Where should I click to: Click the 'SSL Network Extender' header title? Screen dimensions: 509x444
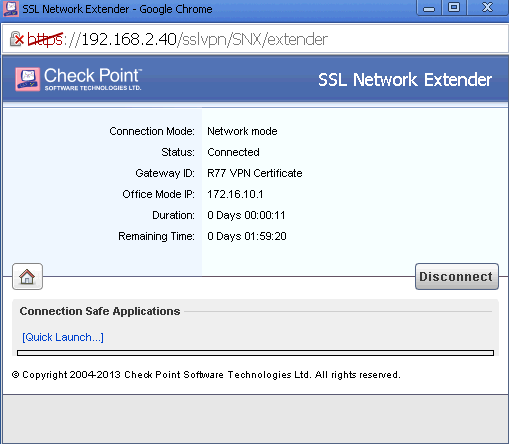tap(405, 80)
